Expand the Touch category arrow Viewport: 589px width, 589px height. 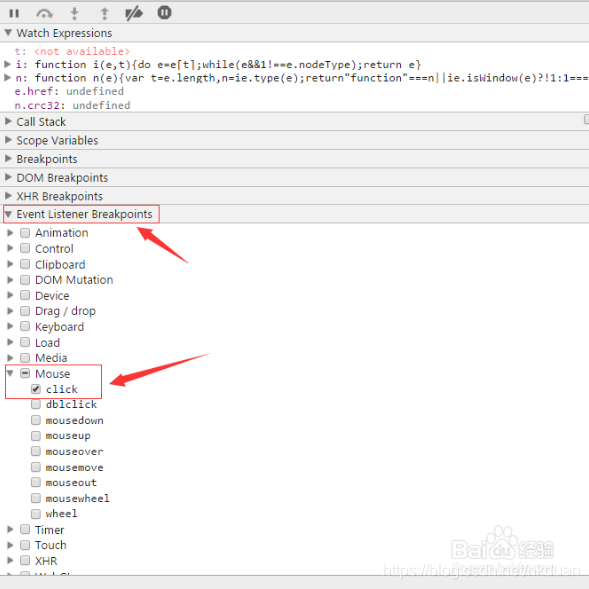pos(11,545)
